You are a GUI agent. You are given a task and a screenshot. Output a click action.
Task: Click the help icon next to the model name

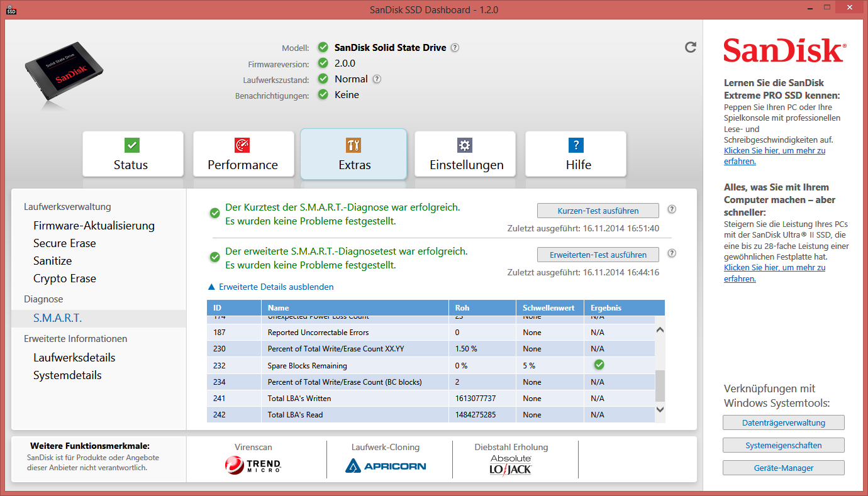click(x=455, y=48)
